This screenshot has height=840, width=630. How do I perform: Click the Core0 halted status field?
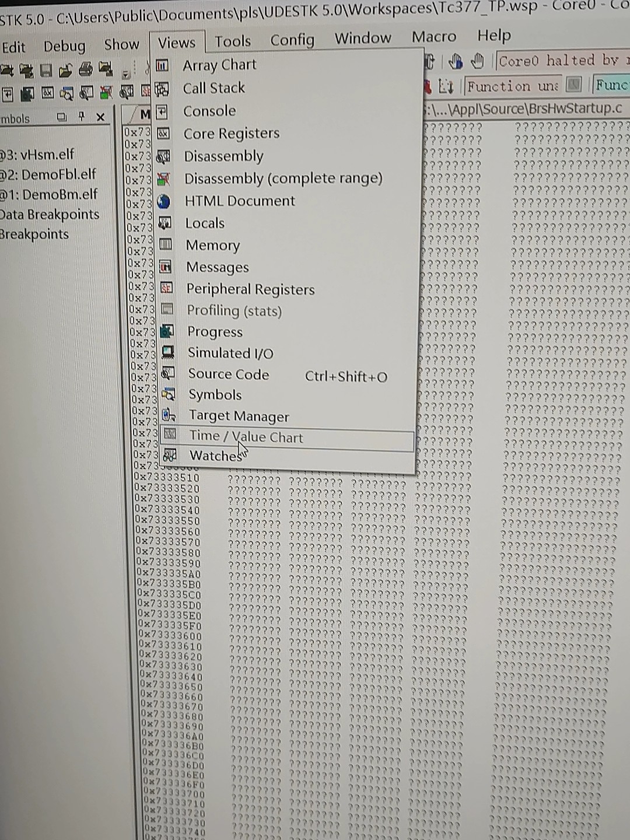pyautogui.click(x=563, y=60)
